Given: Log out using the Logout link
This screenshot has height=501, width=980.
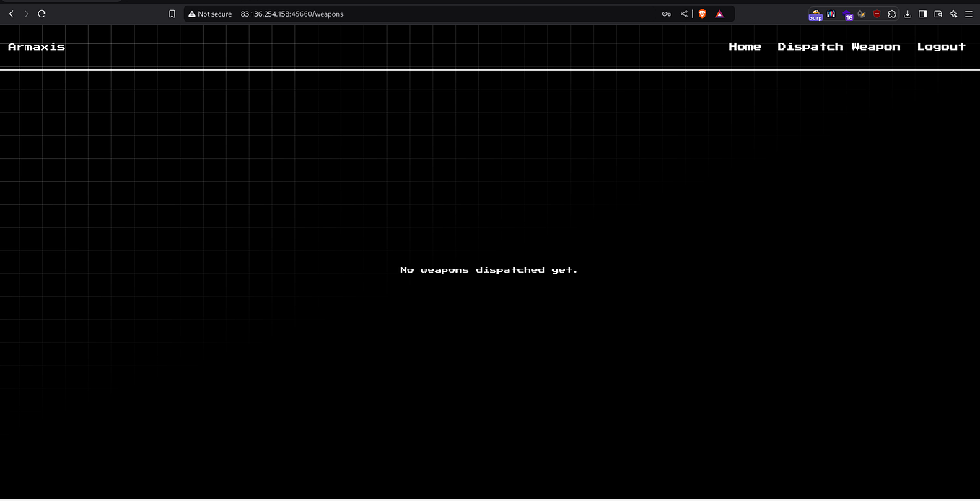Looking at the screenshot, I should coord(941,46).
